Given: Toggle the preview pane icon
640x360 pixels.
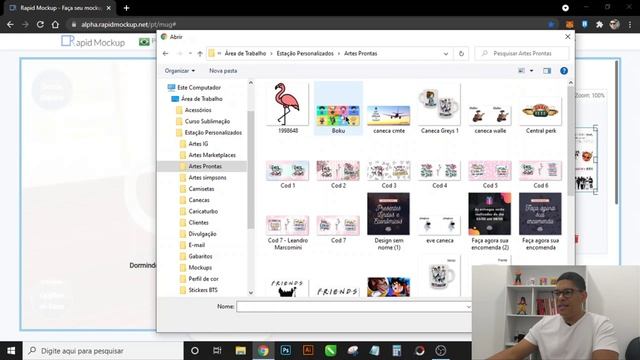Looking at the screenshot, I should 547,71.
